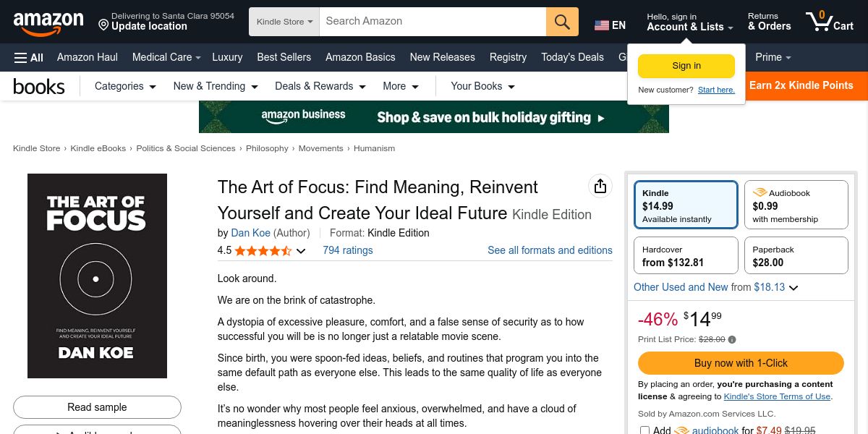Click the share icon beside book title
Screen dimensions: 868x434
tap(600, 187)
